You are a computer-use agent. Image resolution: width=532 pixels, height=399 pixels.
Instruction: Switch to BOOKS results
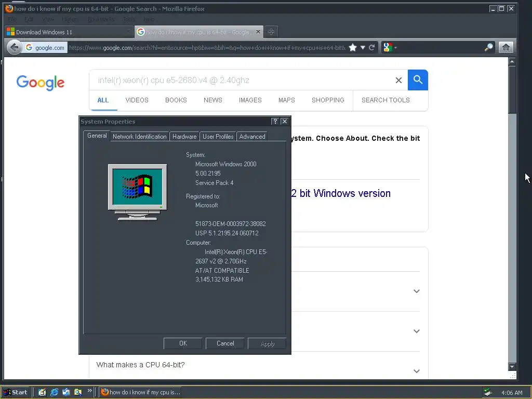coord(176,100)
